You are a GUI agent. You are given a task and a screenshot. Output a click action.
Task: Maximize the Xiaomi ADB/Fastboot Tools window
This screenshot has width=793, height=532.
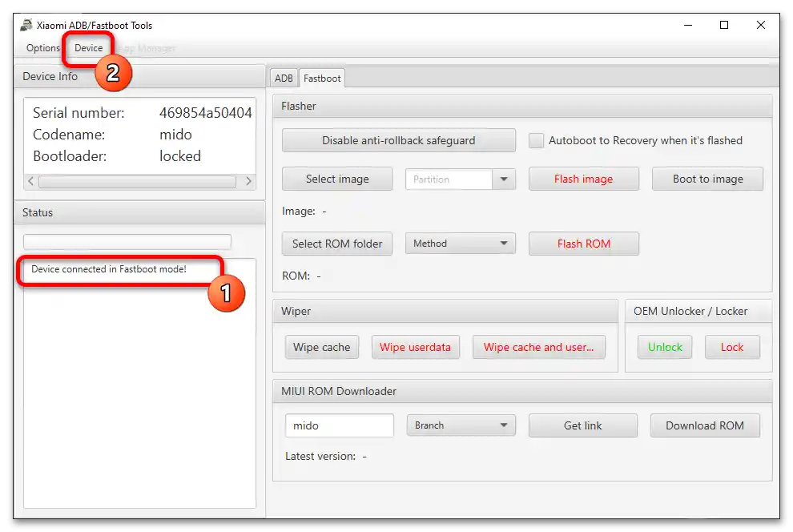724,26
